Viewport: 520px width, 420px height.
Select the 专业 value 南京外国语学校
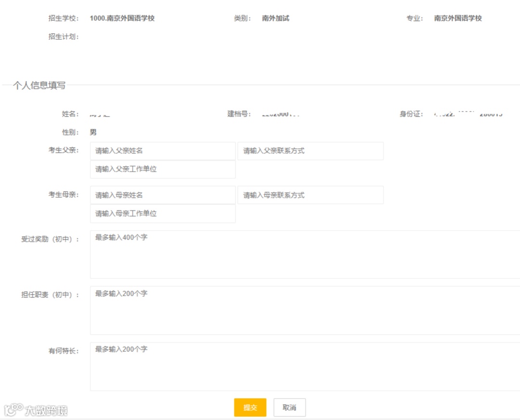[x=458, y=18]
